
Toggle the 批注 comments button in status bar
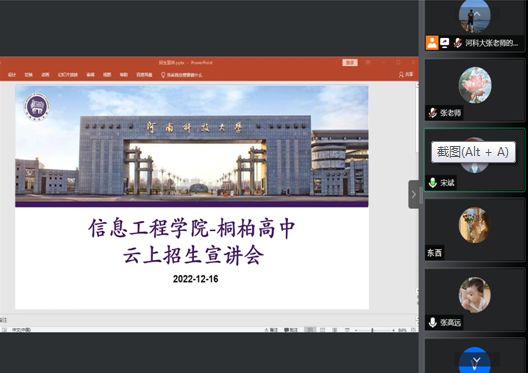click(291, 330)
